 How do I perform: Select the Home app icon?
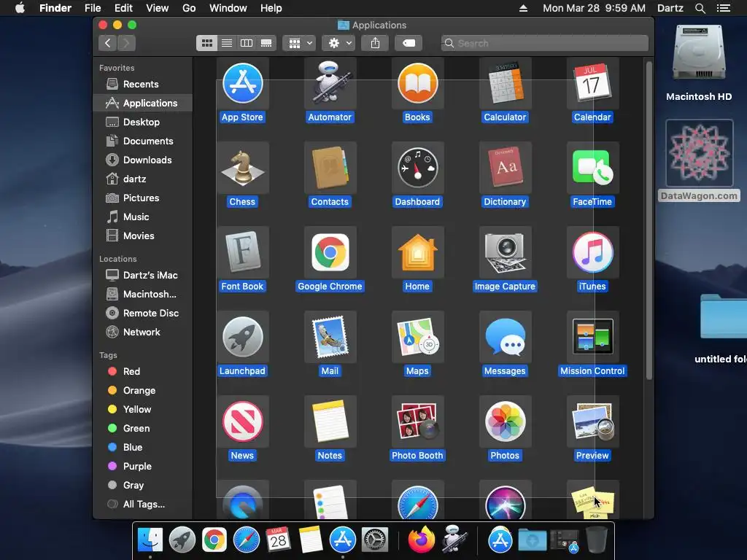418,252
